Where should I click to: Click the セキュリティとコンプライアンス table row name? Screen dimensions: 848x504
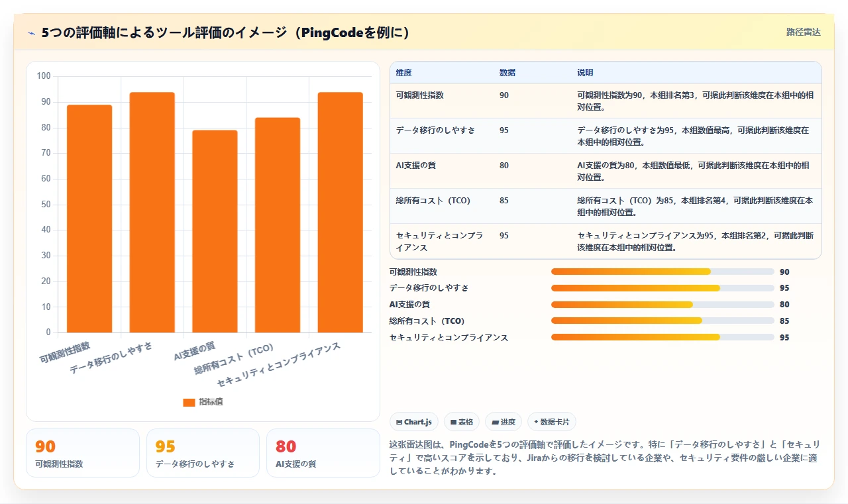click(439, 242)
